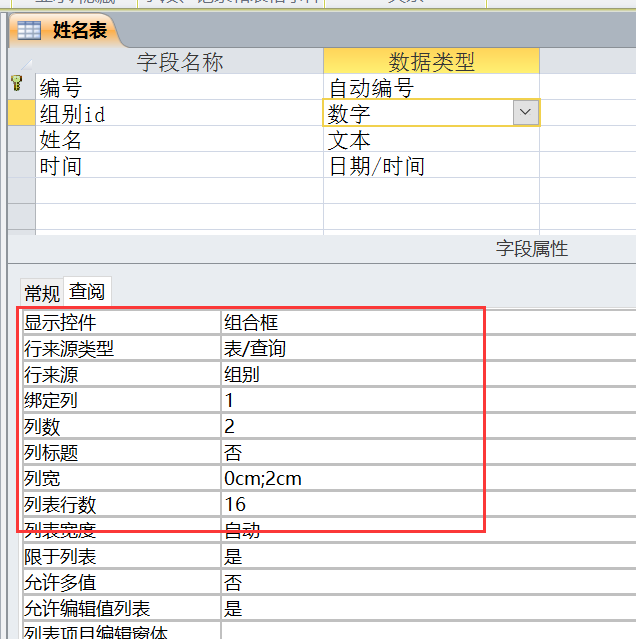Select the 姓名 field name cell
Screen dimensions: 636x639
(x=180, y=140)
